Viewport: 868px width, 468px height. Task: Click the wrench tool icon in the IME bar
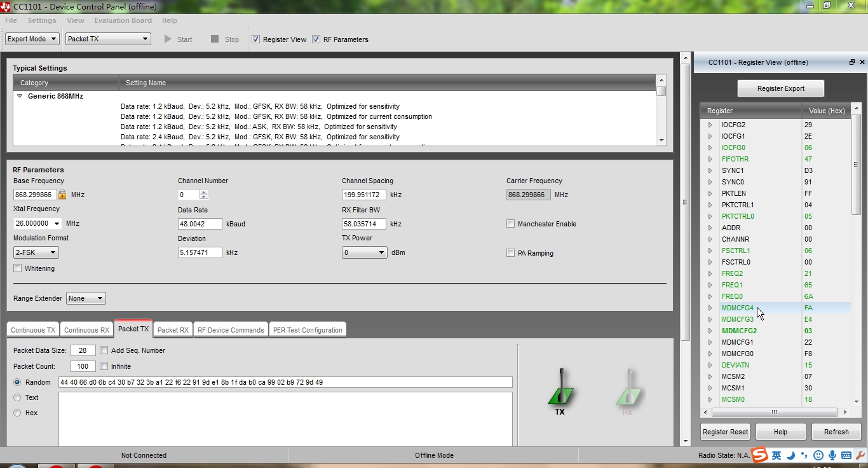pyautogui.click(x=860, y=455)
